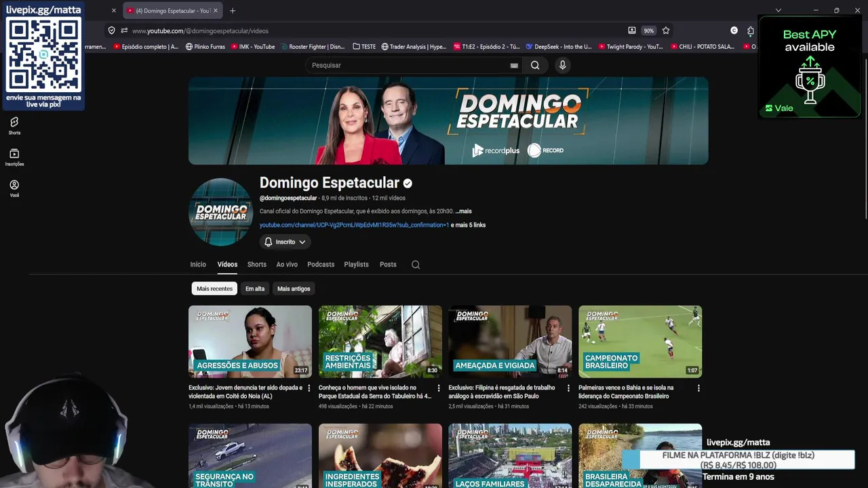Open more options for the Palmeiras video
This screenshot has height=488, width=868.
698,388
